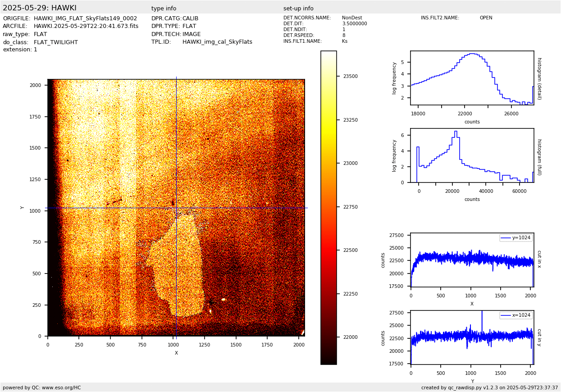Click the DET.NCORRS.NAME value NonDest
The image size is (561, 392).
[352, 18]
